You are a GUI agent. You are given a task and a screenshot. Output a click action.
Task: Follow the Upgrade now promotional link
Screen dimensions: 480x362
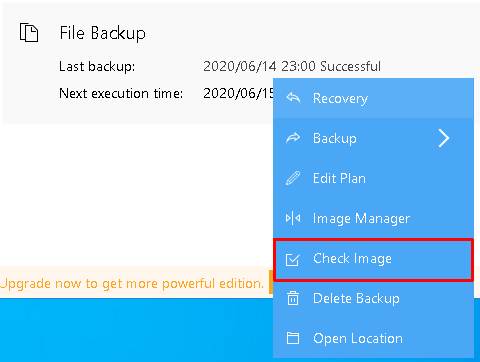(x=132, y=284)
